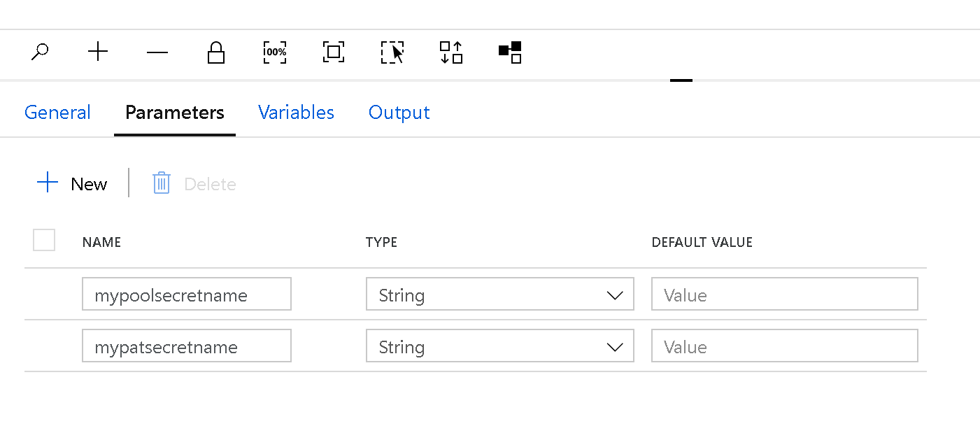Viewport: 980px width, 433px height.
Task: Edit the mypoolsecretname name field
Action: coord(186,294)
